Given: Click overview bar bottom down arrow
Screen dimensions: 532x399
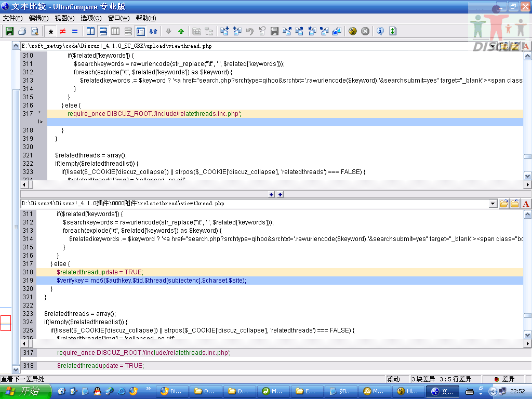Looking at the screenshot, I should 16,369.
